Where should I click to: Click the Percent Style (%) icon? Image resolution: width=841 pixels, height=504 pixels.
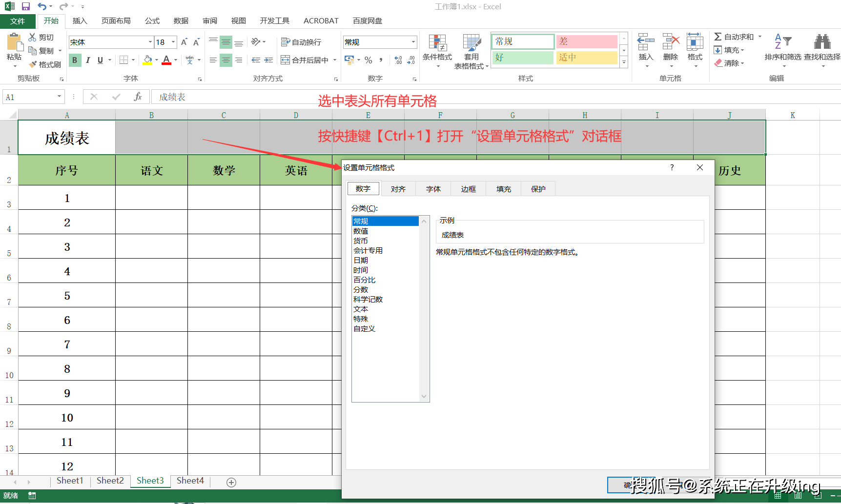coord(369,60)
